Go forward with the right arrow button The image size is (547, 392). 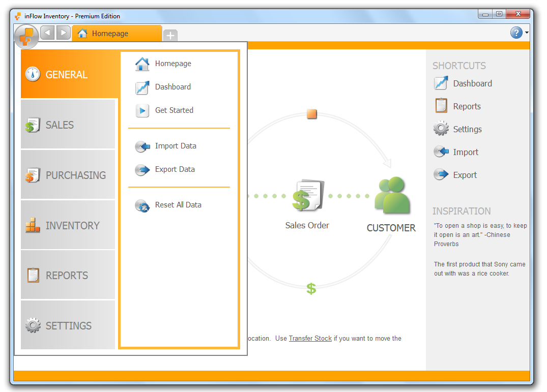tap(63, 33)
